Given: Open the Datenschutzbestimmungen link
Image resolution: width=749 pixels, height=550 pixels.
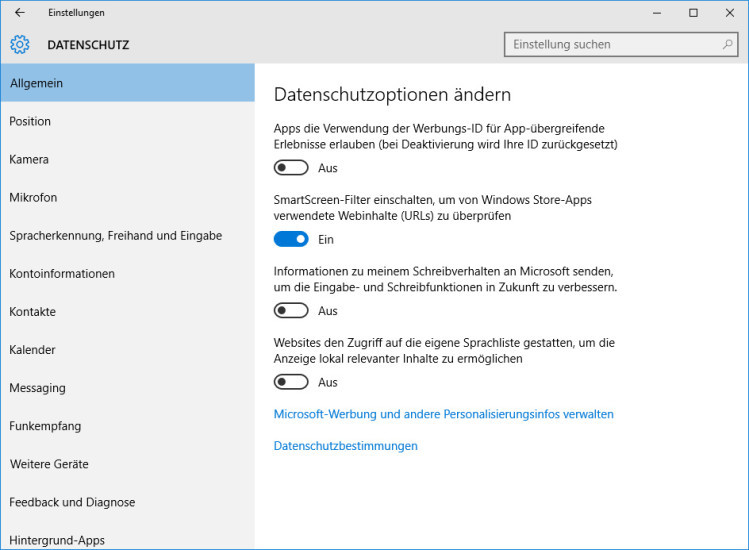Looking at the screenshot, I should click(x=345, y=446).
